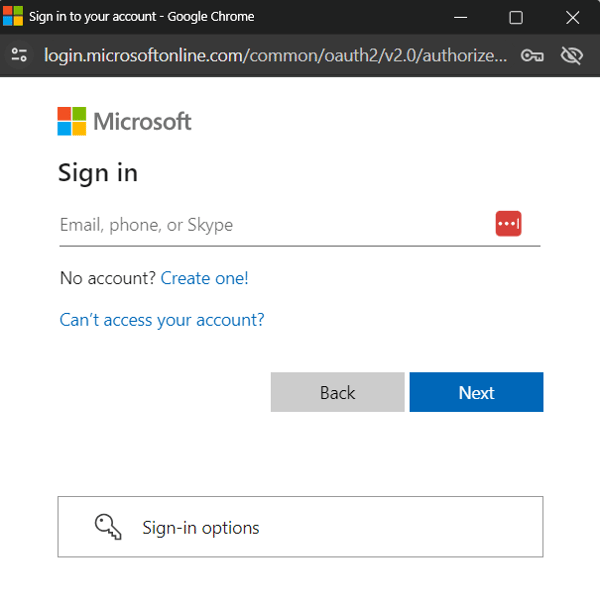Focus the Email, phone, or Skype field
Viewport: 600px width, 602px height.
point(270,225)
